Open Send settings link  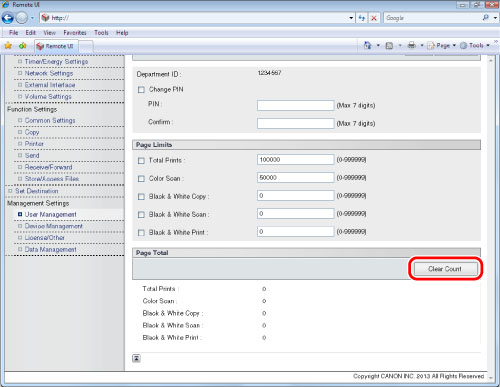click(32, 156)
